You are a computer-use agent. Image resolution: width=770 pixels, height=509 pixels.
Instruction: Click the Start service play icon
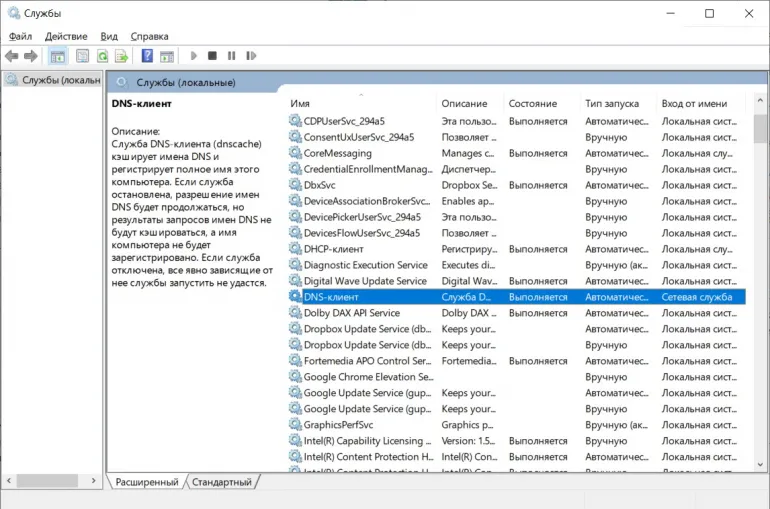point(194,56)
